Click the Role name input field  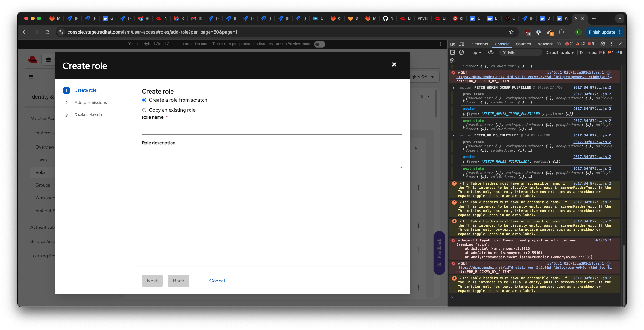(272, 129)
